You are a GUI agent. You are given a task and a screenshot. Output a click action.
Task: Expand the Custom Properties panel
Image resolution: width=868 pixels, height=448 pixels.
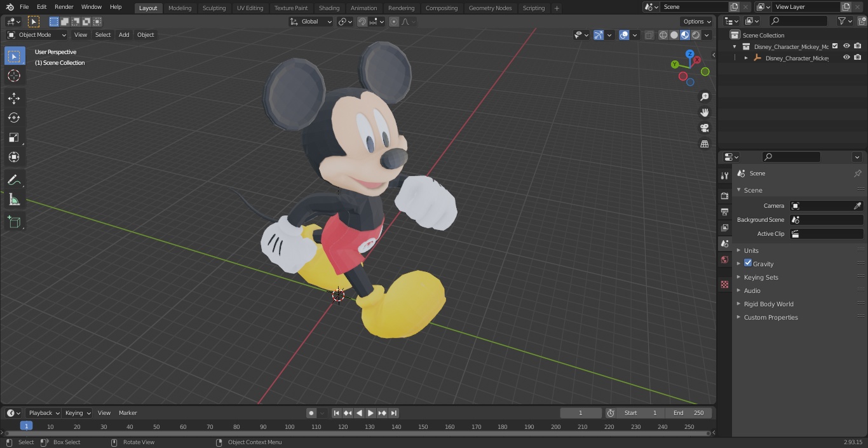coord(771,317)
